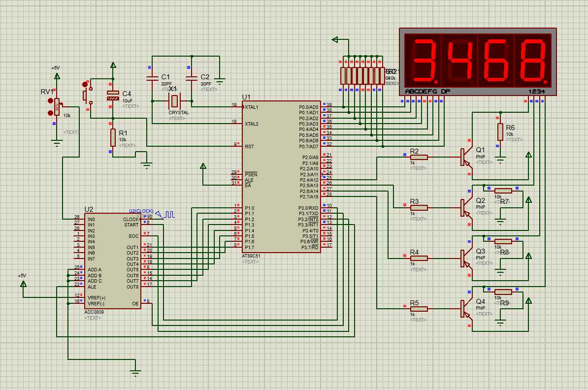
Task: Click the VREF(+) pin label
Action: [97, 298]
